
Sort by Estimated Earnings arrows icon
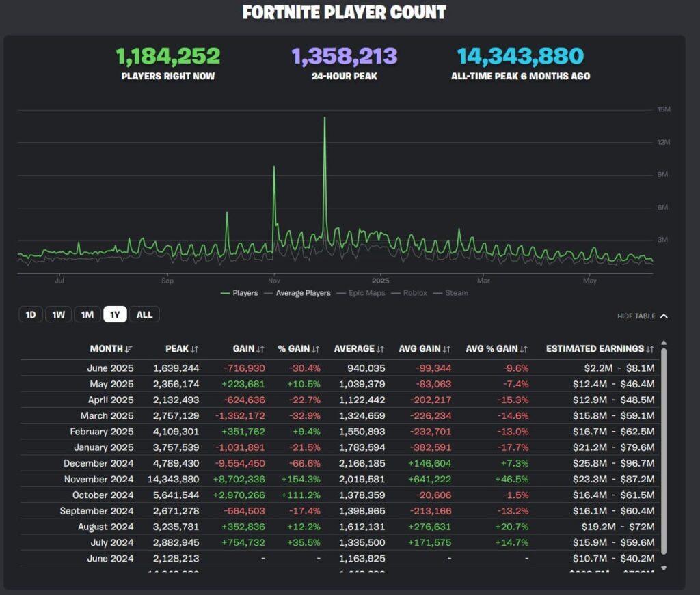click(x=650, y=349)
